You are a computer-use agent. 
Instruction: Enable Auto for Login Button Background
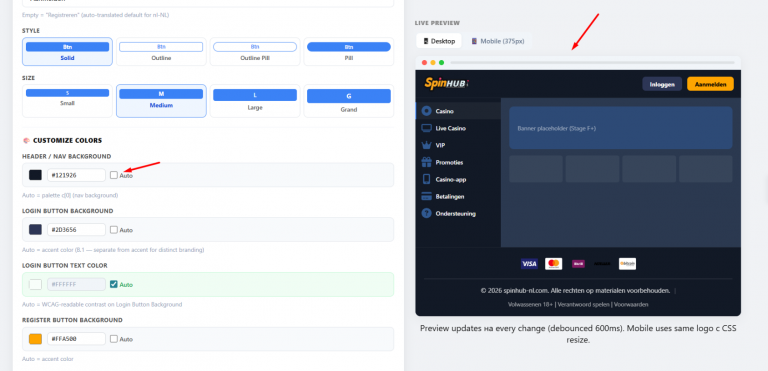coord(114,229)
